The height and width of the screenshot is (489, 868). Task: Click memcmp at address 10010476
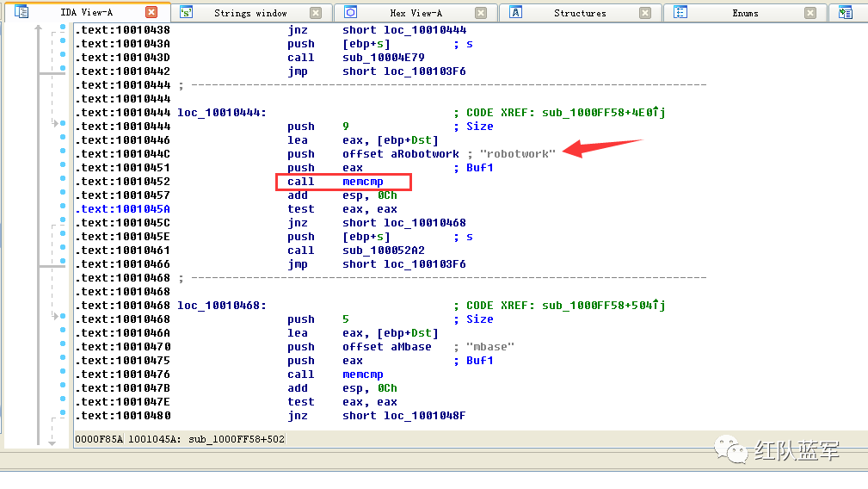click(362, 374)
